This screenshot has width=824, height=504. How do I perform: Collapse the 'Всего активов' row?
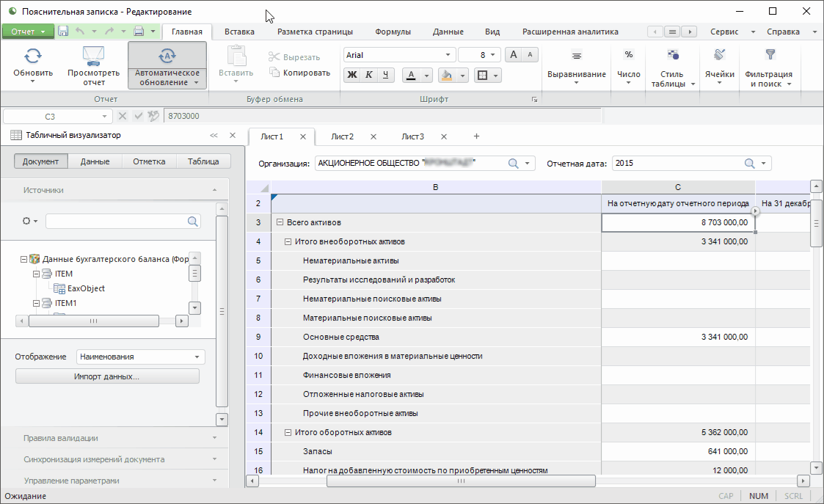click(280, 222)
